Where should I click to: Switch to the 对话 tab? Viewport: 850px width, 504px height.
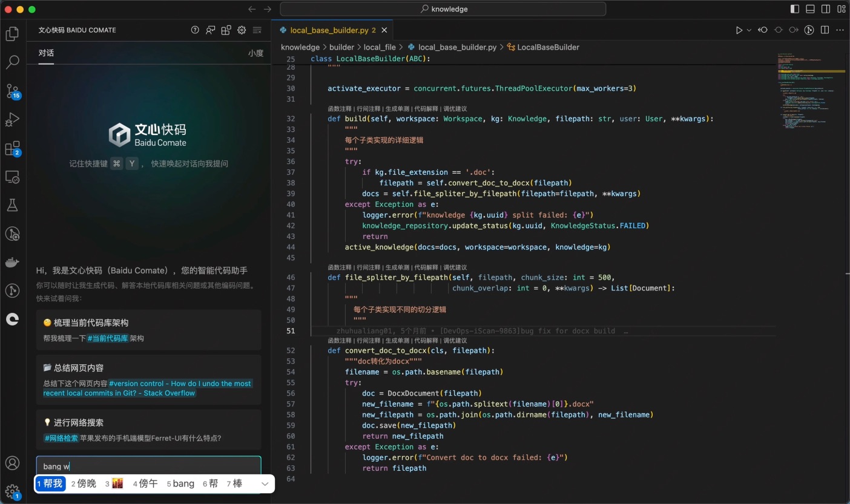pos(46,53)
